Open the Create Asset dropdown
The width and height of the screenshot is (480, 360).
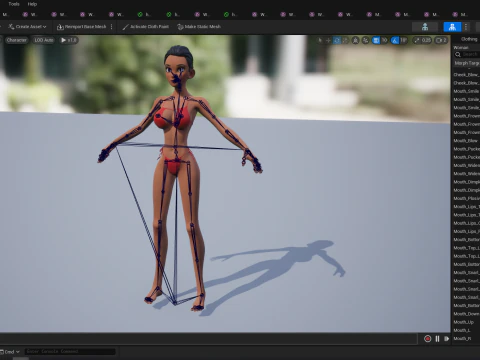(x=27, y=27)
